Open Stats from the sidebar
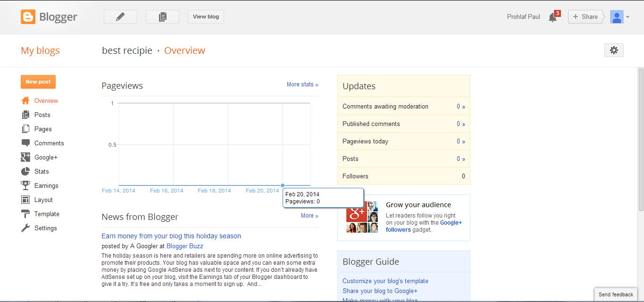The height and width of the screenshot is (302, 644). [x=42, y=171]
